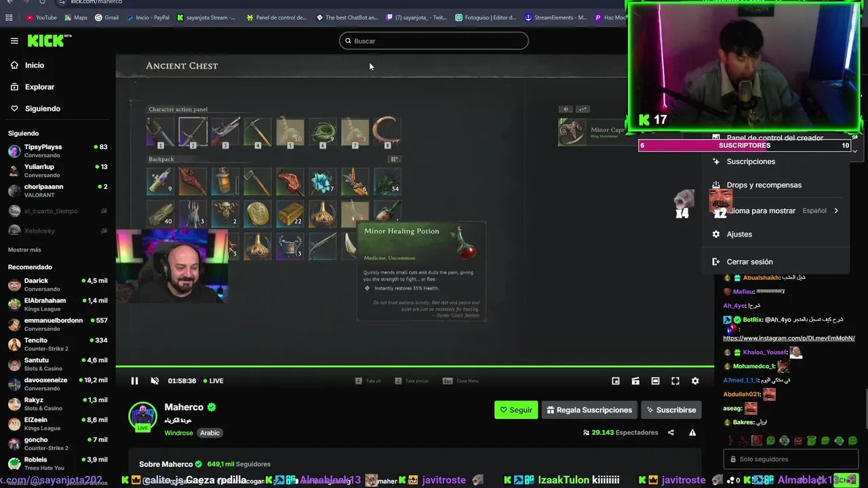Open TipsyPlayss channel from following list
The image size is (868, 488).
pos(58,150)
